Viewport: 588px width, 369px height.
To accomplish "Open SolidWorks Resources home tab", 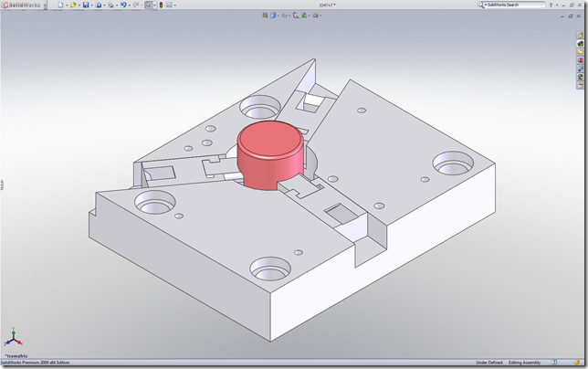I will pos(580,36).
